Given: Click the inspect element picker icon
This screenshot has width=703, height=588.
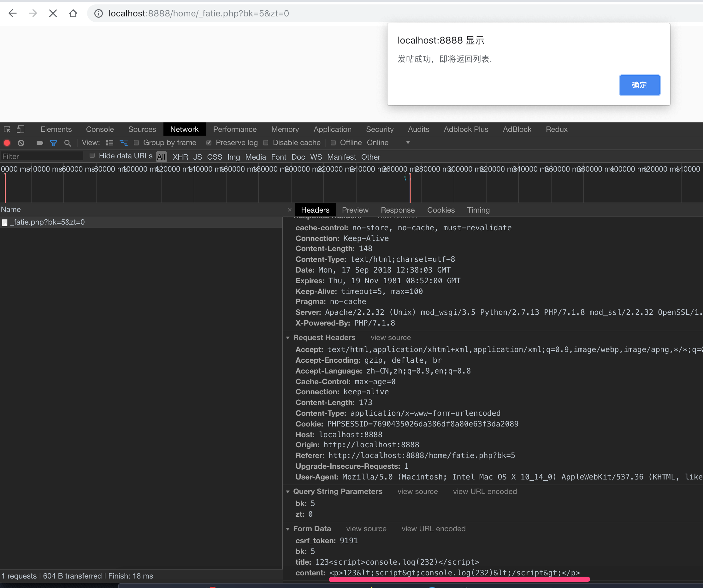Looking at the screenshot, I should 7,130.
